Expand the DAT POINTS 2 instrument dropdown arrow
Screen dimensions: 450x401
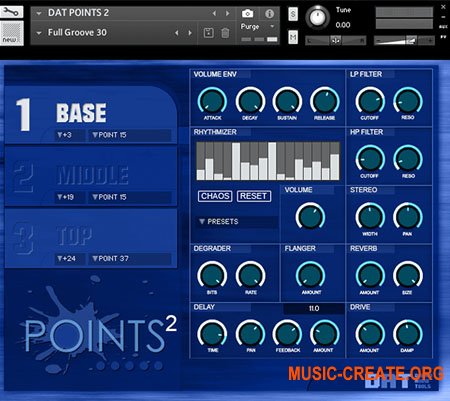[39, 13]
